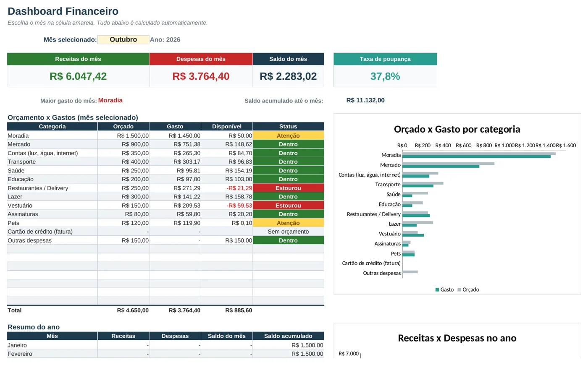588x365 pixels.
Task: Click "Estourou" status in the Vestuário row
Action: 288,206
